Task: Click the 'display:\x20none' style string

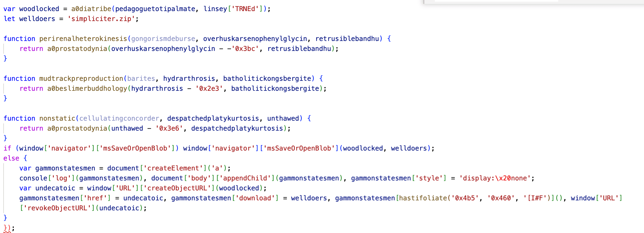Action: tap(495, 178)
